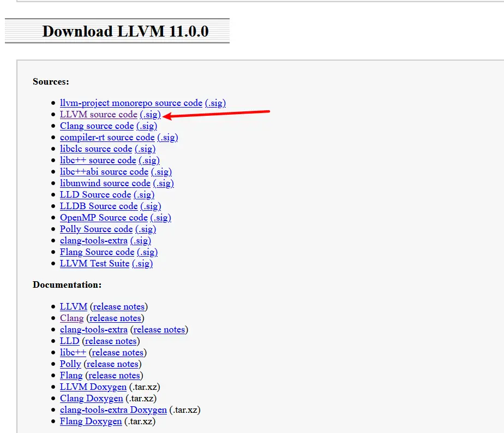Open the Flang documentation link
Viewport: 504px width, 433px height.
[x=71, y=376]
